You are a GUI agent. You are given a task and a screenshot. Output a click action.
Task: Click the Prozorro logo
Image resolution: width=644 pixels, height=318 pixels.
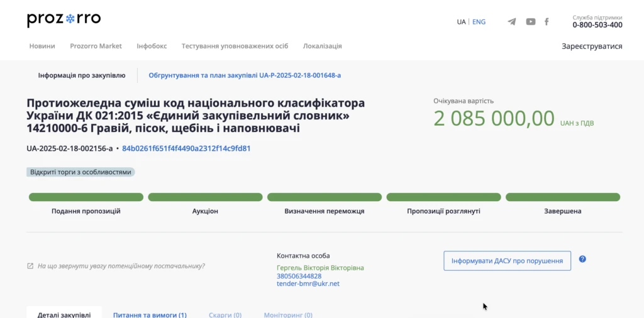[64, 19]
